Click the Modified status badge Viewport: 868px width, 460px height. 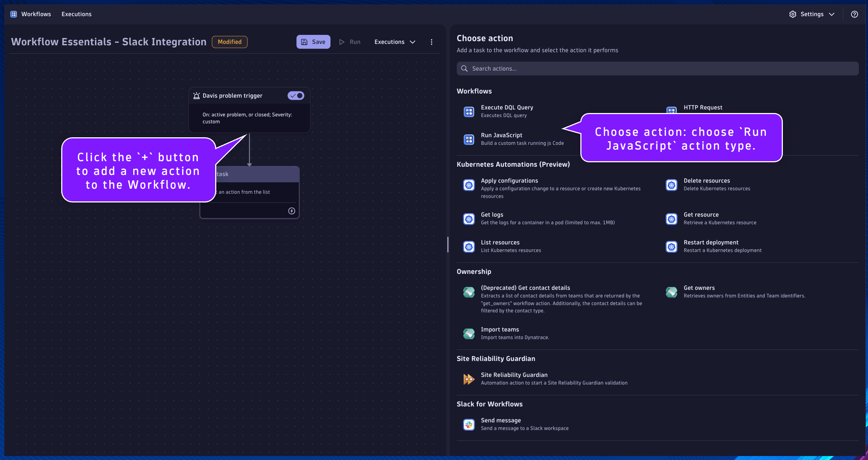pyautogui.click(x=230, y=42)
